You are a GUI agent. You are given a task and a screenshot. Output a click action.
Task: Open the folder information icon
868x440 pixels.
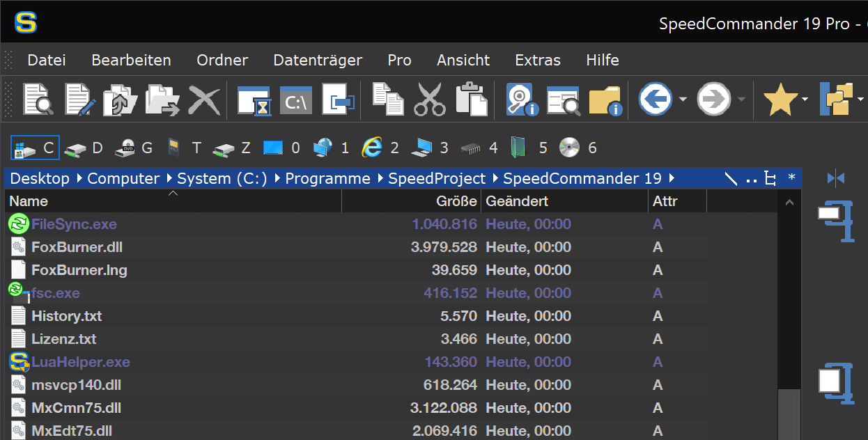point(605,100)
